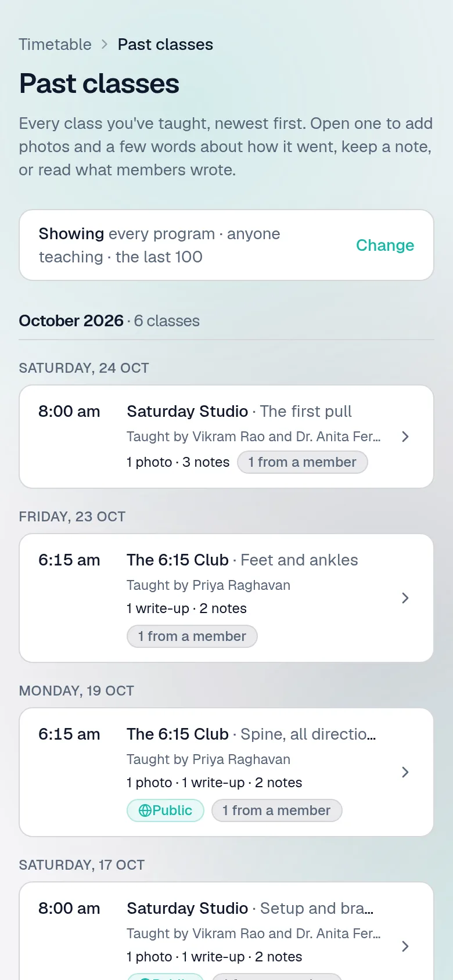The height and width of the screenshot is (980, 453).
Task: Click '1 from a member' on Feet and ankles
Action: point(192,636)
